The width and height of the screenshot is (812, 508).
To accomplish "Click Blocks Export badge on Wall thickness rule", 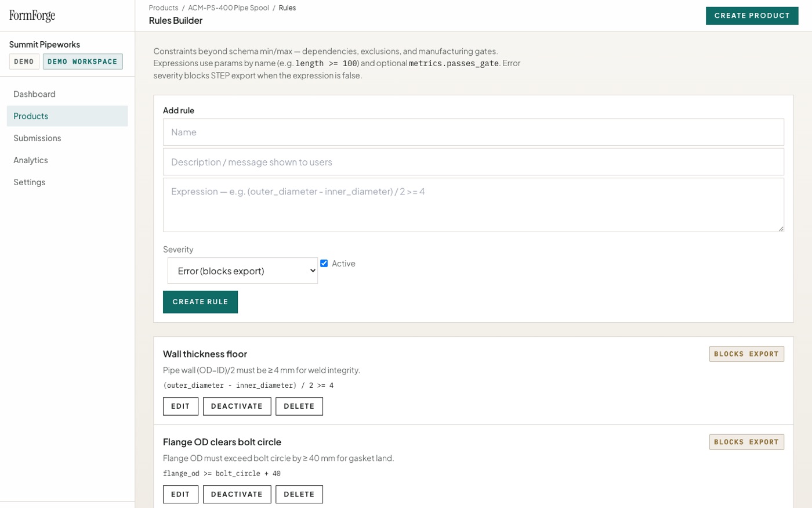I will coord(746,354).
